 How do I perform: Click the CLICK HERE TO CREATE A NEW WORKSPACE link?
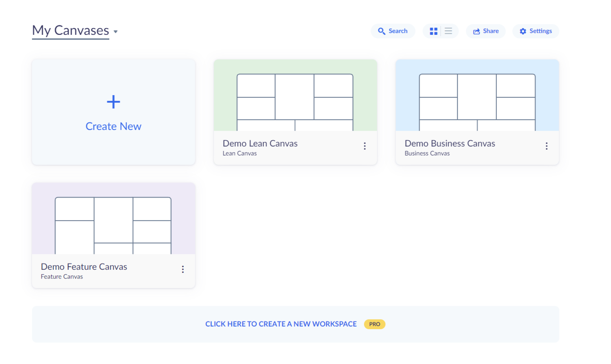click(x=281, y=324)
